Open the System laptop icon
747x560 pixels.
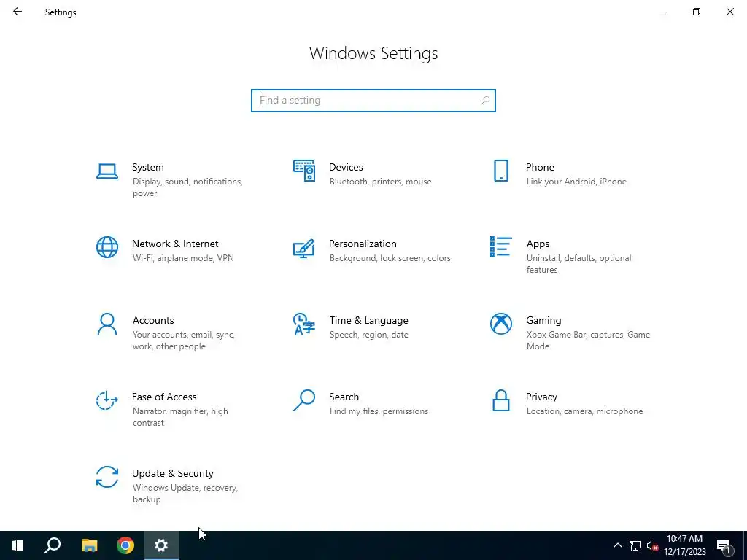pyautogui.click(x=107, y=171)
